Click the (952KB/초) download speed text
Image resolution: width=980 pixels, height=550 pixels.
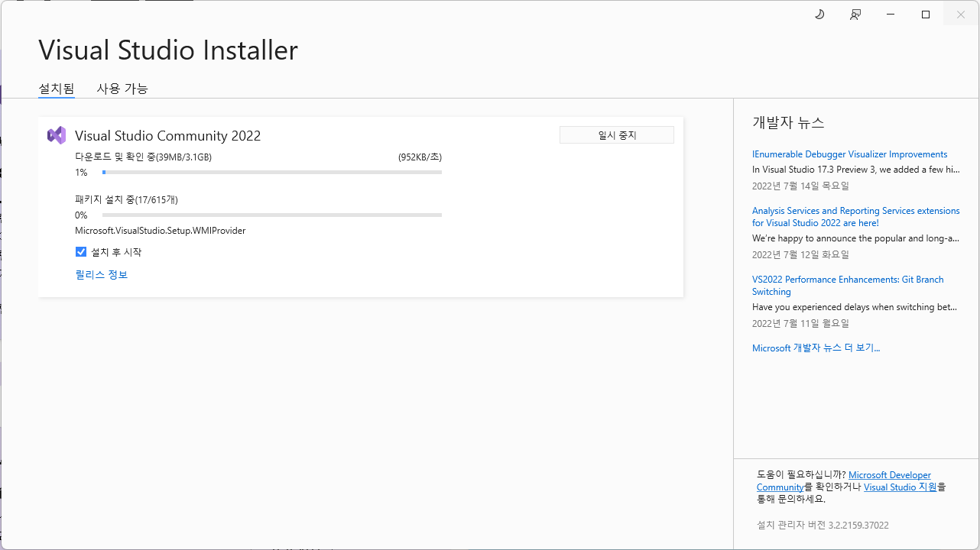click(420, 157)
